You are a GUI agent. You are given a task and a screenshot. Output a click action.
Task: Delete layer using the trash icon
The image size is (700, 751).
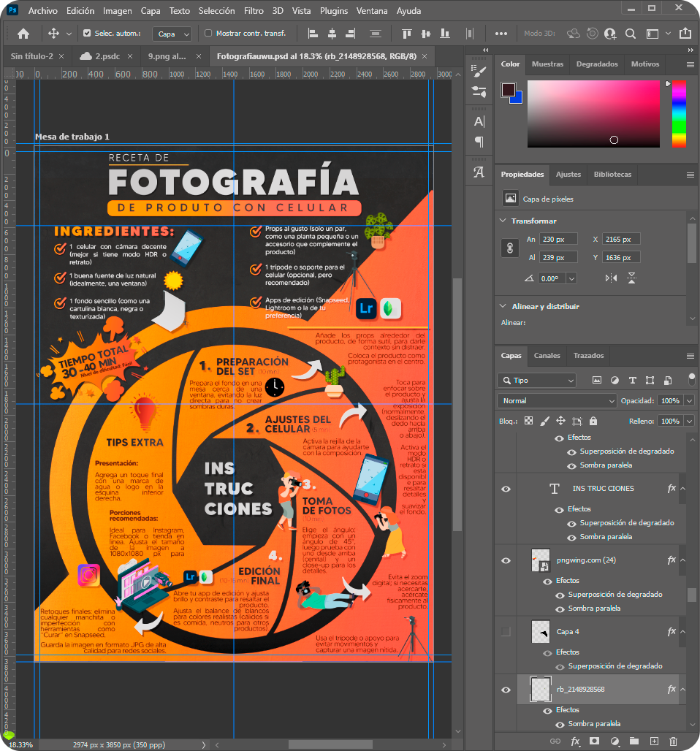click(x=673, y=741)
